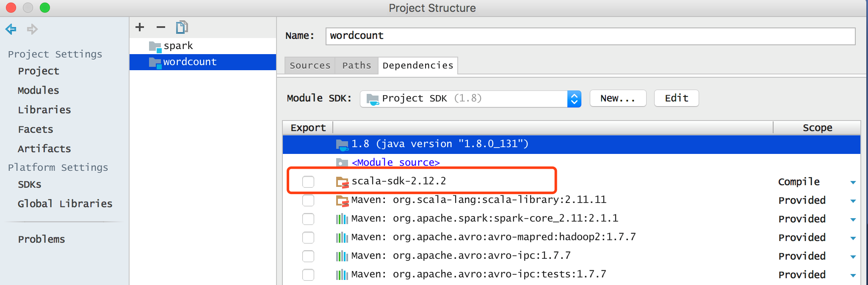Image resolution: width=868 pixels, height=285 pixels.
Task: Click the remove module minus icon
Action: (161, 27)
